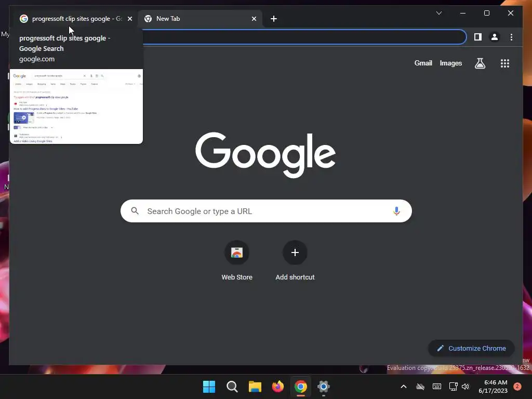Show hidden system tray icons
Viewport: 532px width, 399px height.
(x=403, y=387)
